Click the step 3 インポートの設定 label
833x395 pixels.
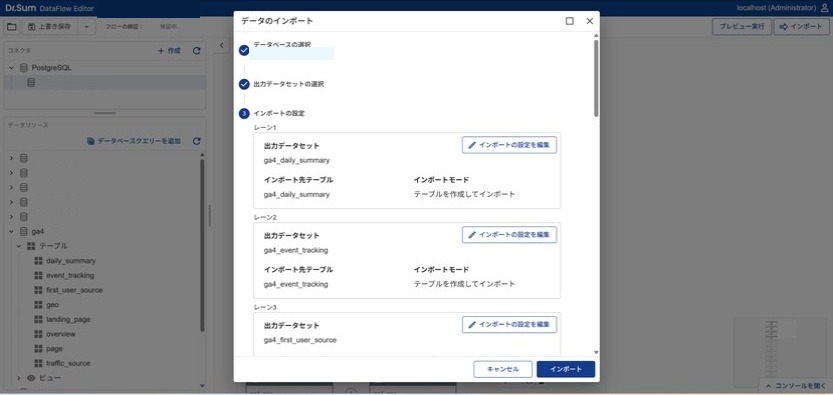tap(279, 113)
